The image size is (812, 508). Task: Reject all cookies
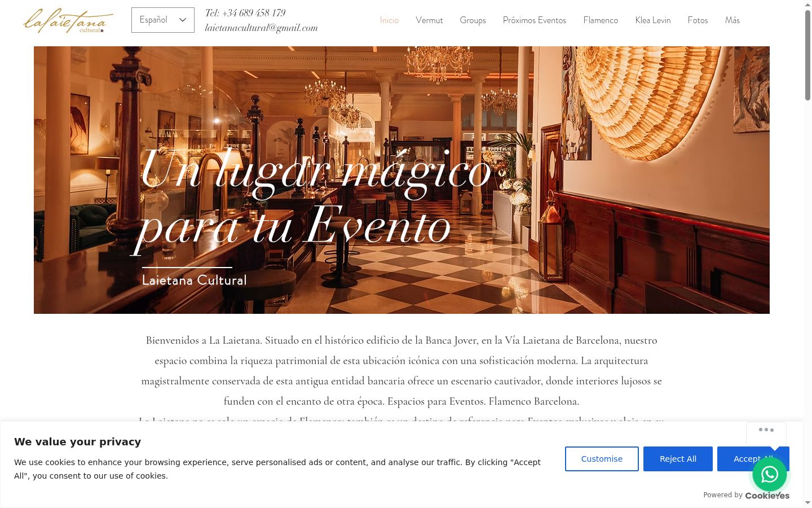pos(678,459)
